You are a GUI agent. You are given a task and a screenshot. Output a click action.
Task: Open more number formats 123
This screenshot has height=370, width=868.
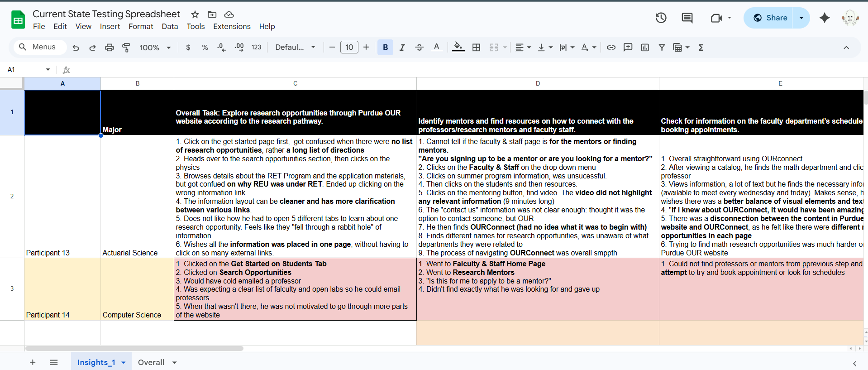[256, 48]
